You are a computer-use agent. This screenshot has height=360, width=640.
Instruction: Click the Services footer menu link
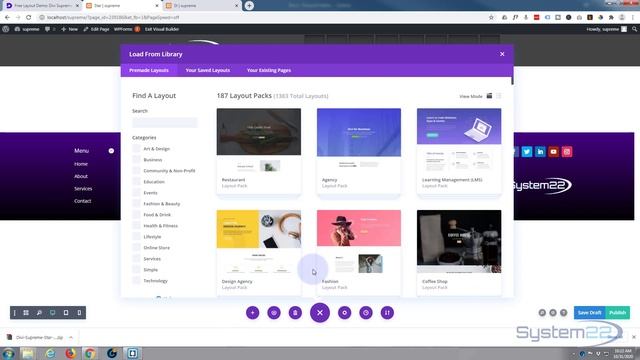tap(83, 189)
